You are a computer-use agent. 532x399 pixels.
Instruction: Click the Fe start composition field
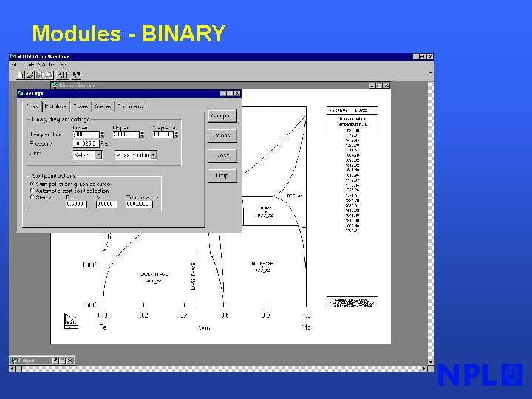click(76, 204)
